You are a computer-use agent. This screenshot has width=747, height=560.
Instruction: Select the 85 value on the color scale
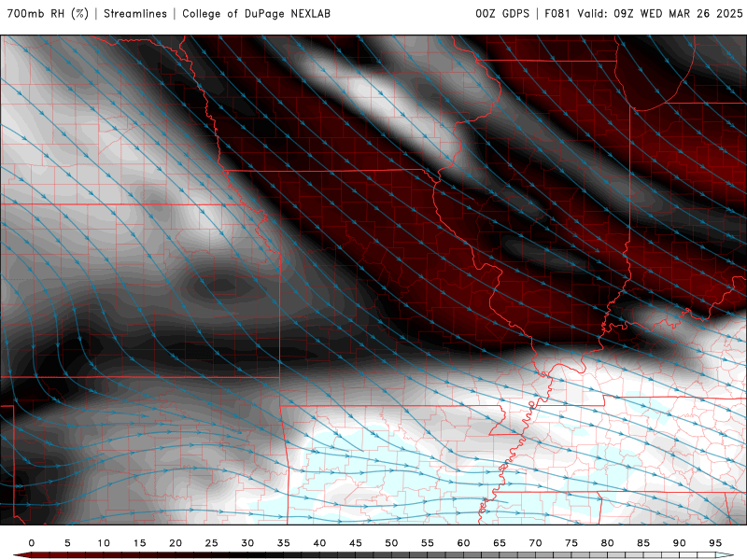[x=643, y=543]
